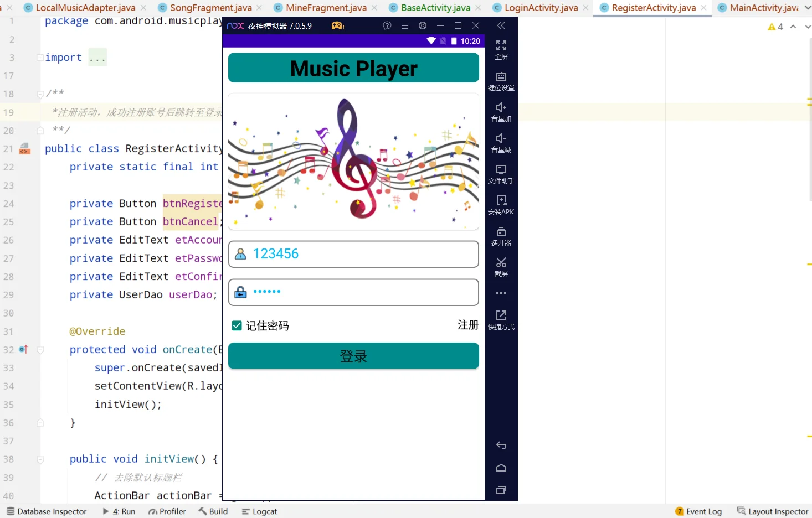Close the MineFragment.java tab
The height and width of the screenshot is (518, 812).
point(374,8)
